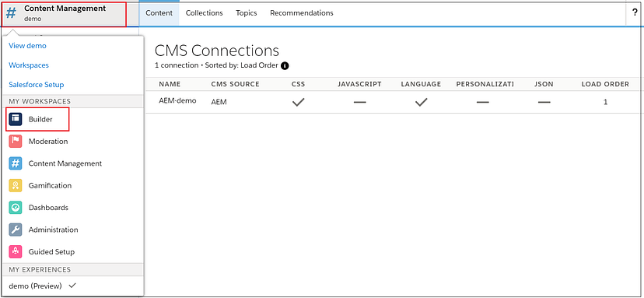Switch to the Collections tab
The height and width of the screenshot is (298, 644).
pyautogui.click(x=204, y=13)
